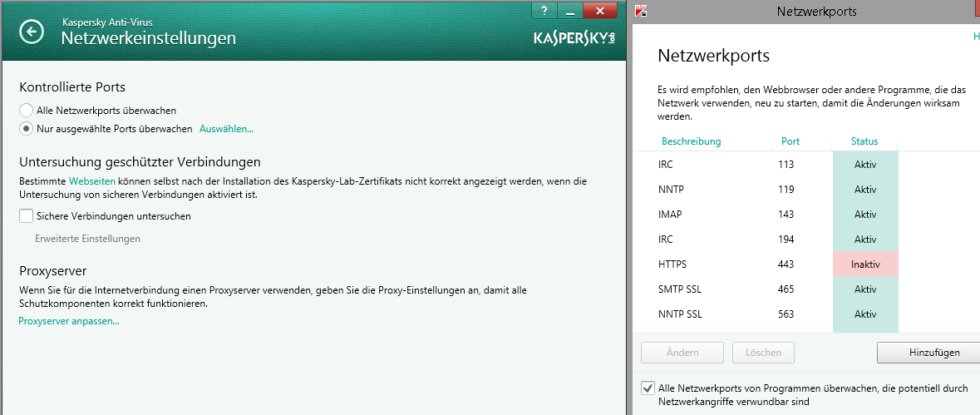Go back with the arrow icon
This screenshot has height=415, width=980.
click(32, 32)
